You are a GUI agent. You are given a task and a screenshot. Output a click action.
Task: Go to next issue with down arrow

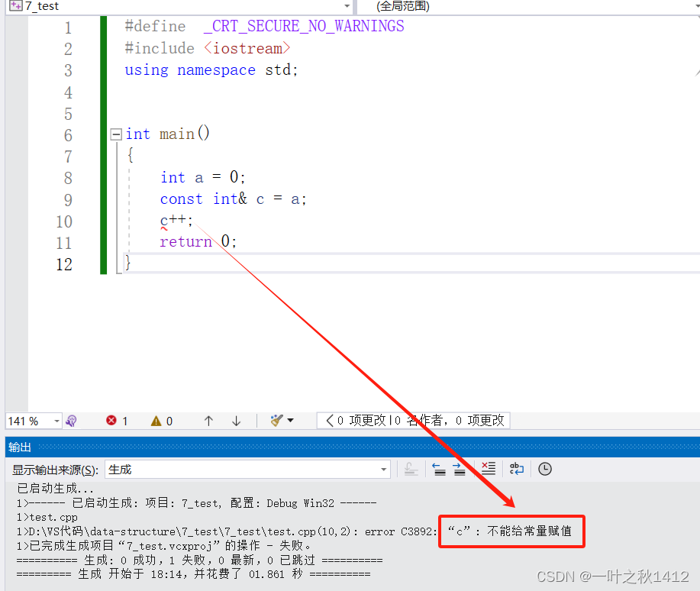[236, 421]
